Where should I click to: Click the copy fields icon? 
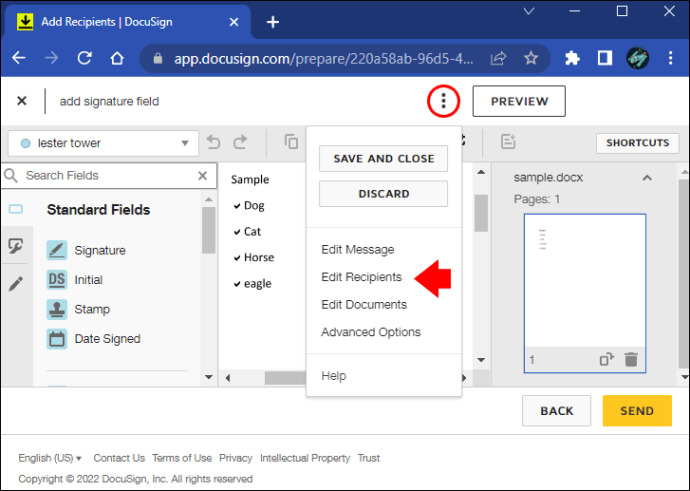(x=291, y=142)
